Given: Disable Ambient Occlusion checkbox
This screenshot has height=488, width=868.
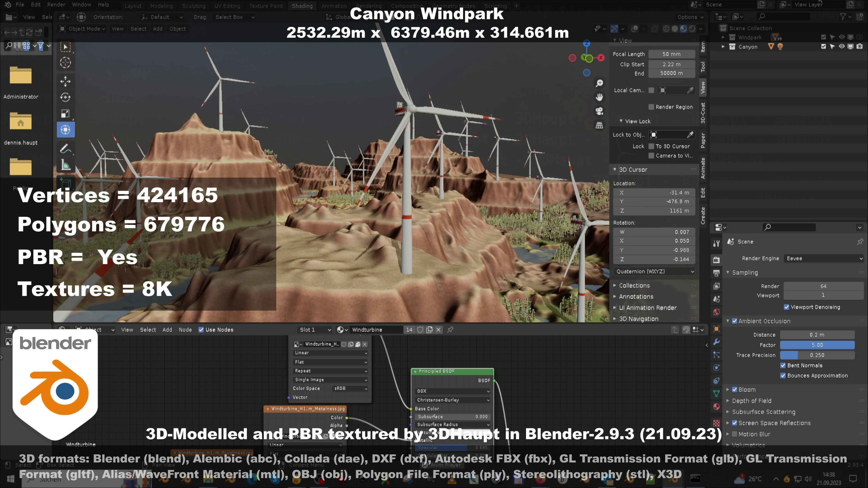Looking at the screenshot, I should [x=735, y=321].
